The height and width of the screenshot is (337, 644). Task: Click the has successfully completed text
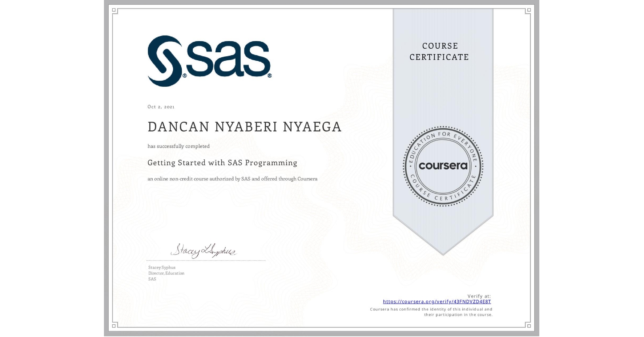pyautogui.click(x=178, y=146)
